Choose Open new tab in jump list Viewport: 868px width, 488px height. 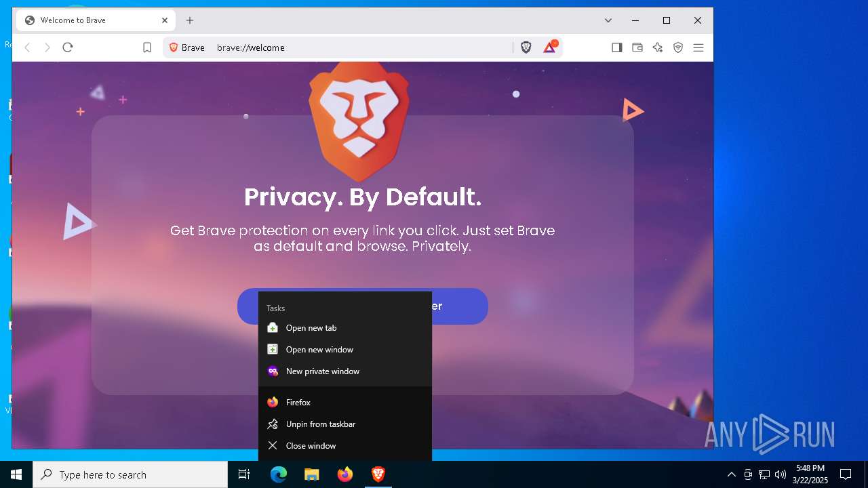(345, 328)
